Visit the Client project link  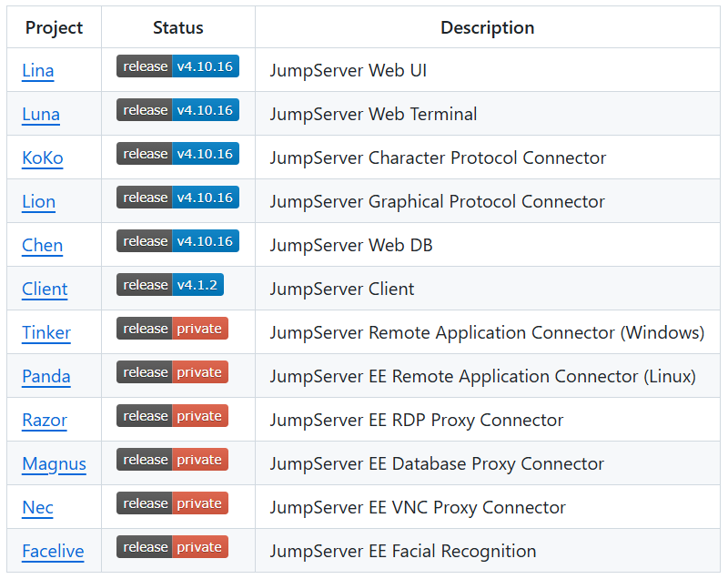pyautogui.click(x=45, y=289)
